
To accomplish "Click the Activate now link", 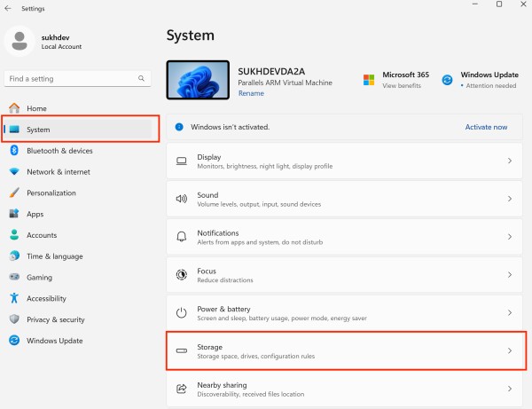I will [486, 127].
